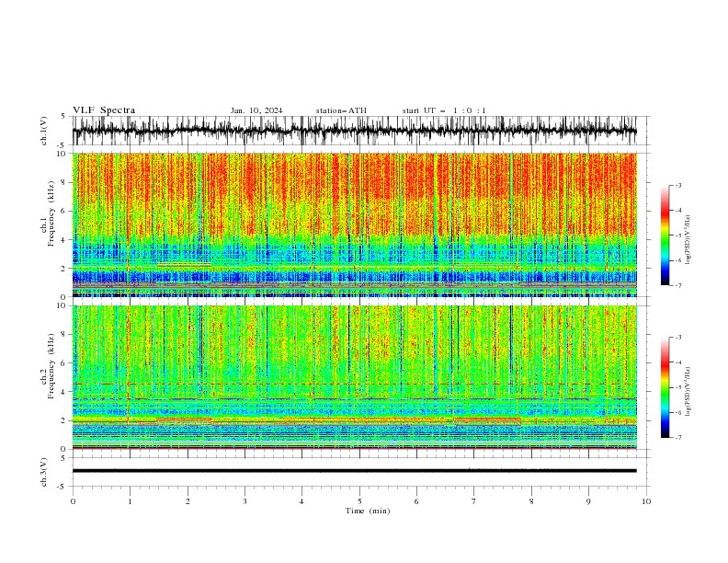Image resolution: width=728 pixels, height=563 pixels.
Task: Click the "-5" tick on ch.1 colorbar
Action: [678, 236]
